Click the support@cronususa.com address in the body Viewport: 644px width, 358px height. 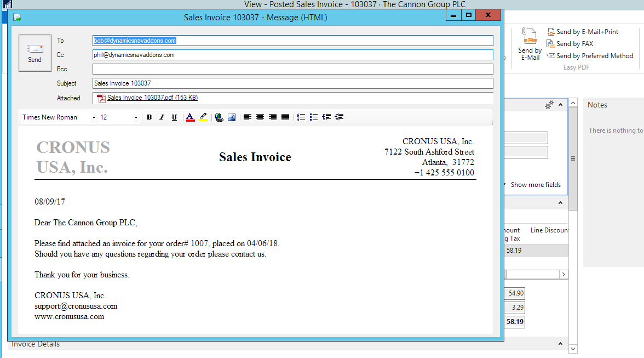click(x=76, y=306)
